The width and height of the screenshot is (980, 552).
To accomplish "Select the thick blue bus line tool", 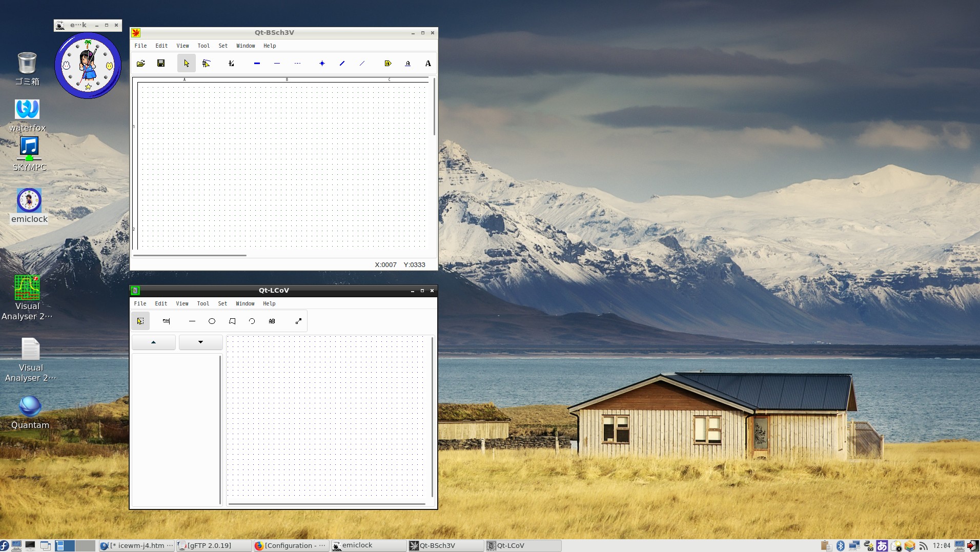I will pyautogui.click(x=257, y=64).
